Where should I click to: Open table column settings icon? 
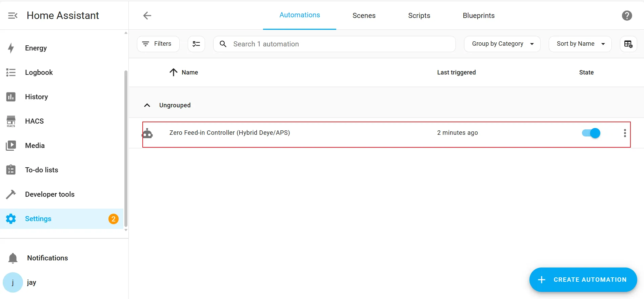(628, 44)
